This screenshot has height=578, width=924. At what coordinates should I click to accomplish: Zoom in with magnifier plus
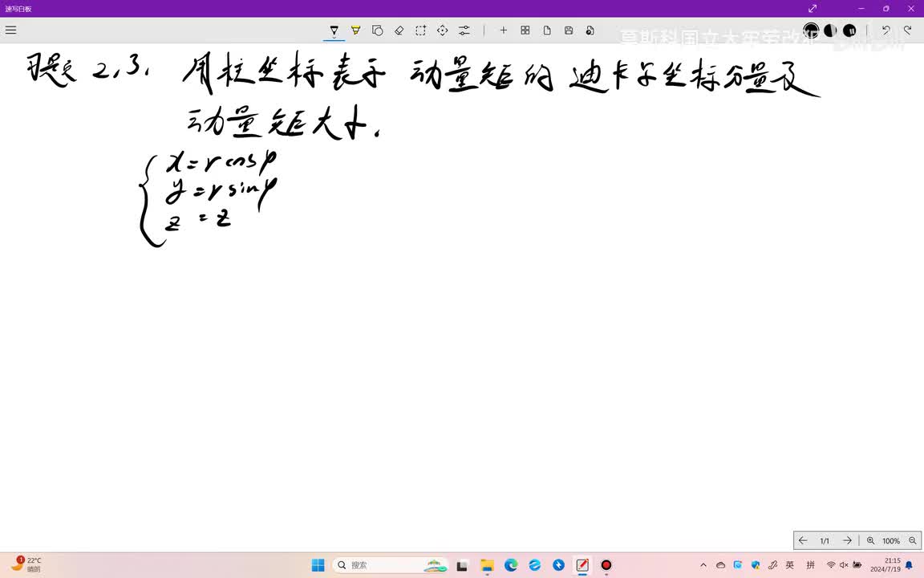tap(870, 540)
